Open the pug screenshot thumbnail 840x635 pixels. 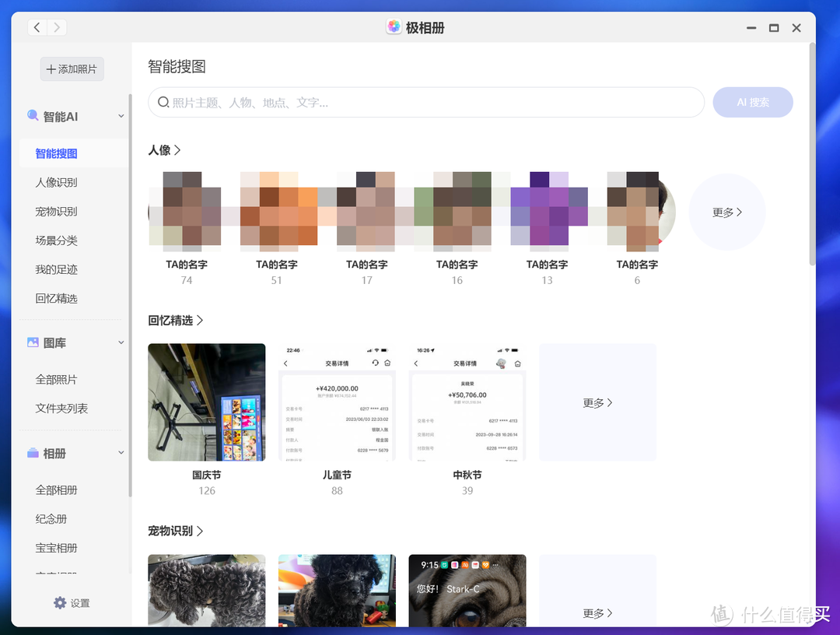point(467,591)
